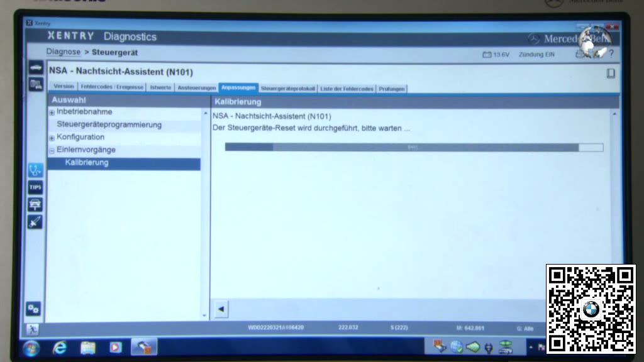The width and height of the screenshot is (644, 362).
Task: Click the exit running-man icon
Action: click(33, 329)
